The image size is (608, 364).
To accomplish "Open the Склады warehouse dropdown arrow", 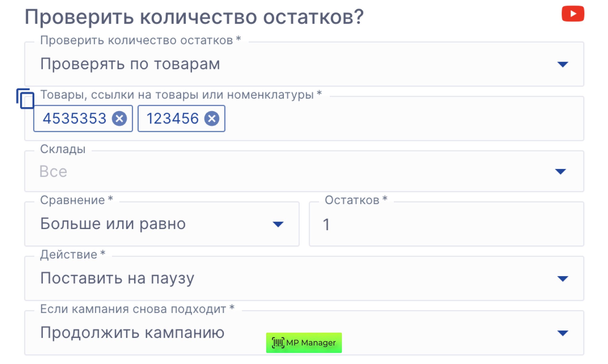I will (x=560, y=171).
